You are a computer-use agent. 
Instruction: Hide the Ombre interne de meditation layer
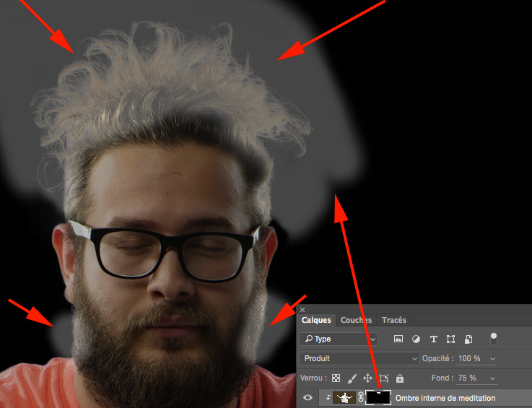pyautogui.click(x=308, y=398)
